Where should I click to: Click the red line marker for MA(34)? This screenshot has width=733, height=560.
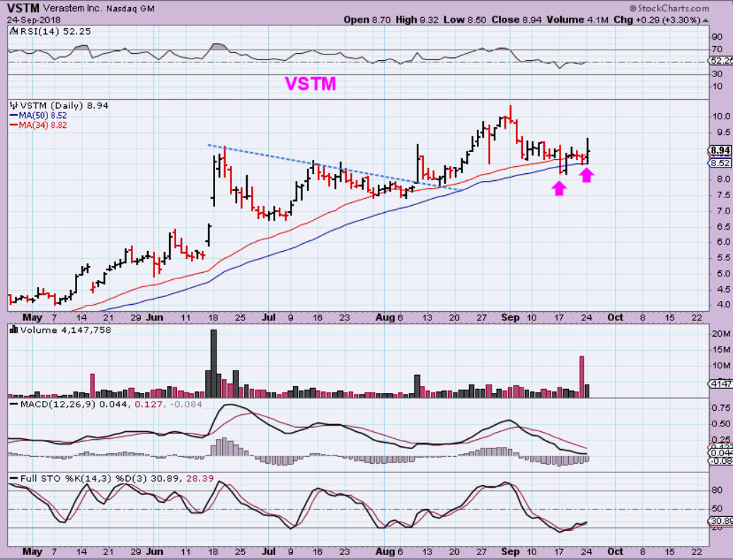(13, 125)
